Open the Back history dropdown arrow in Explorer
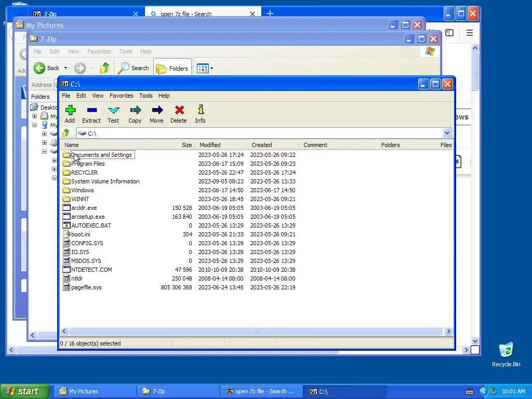 [65, 68]
